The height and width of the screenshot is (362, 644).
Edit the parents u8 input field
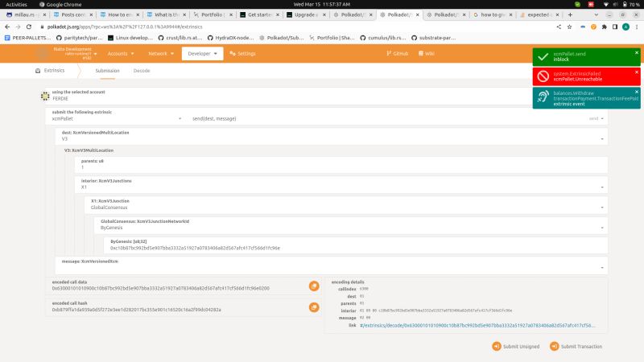click(x=341, y=164)
